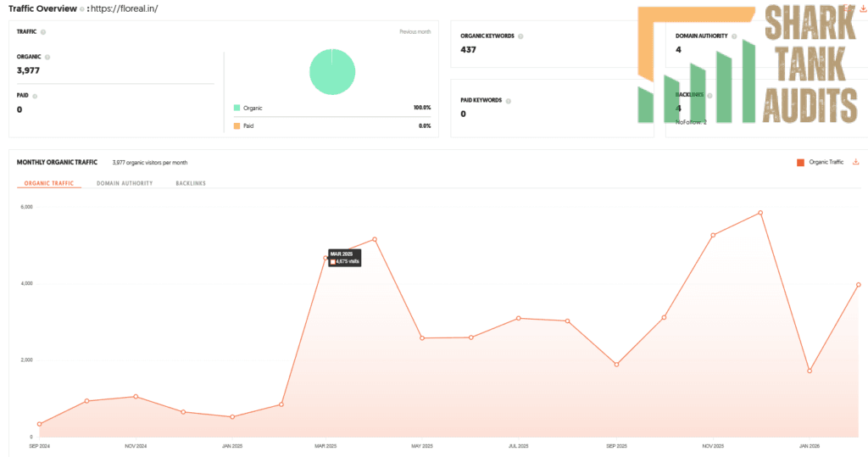Select the Sep 2024 data point
This screenshot has height=457, width=868.
39,424
